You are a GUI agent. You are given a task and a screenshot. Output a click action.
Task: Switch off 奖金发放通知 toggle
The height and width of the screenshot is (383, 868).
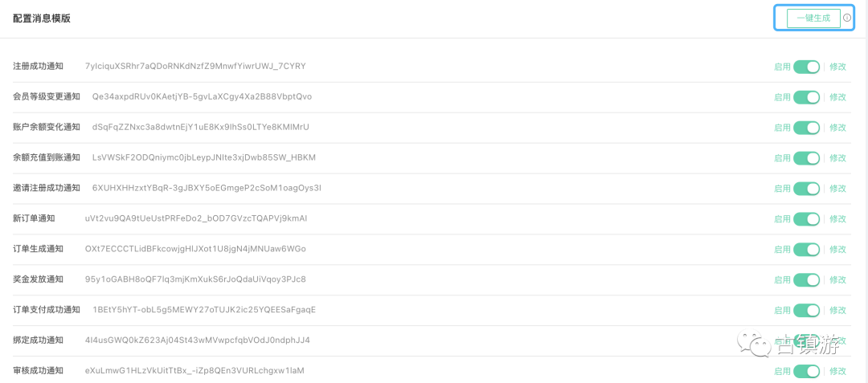(x=807, y=279)
